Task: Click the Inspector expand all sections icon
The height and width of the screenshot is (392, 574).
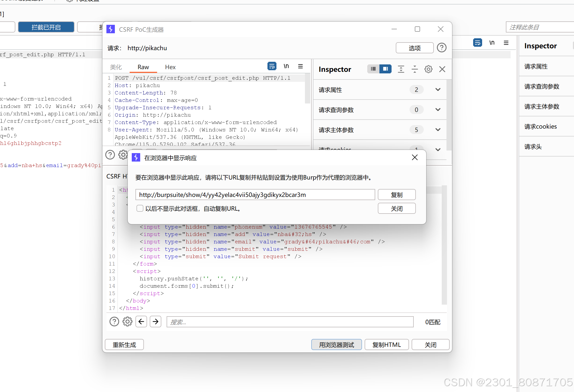Action: [401, 69]
